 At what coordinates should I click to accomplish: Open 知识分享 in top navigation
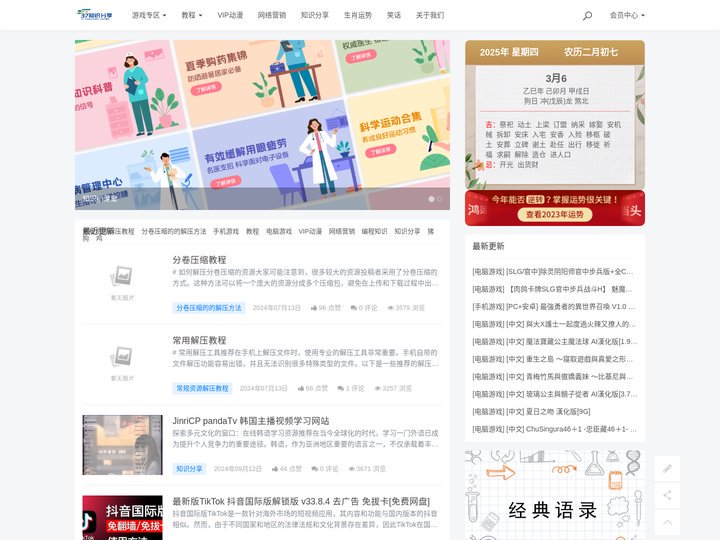tap(315, 15)
